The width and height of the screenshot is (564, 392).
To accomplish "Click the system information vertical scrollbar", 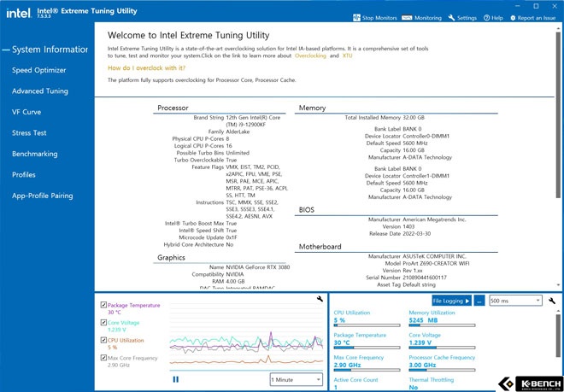I will click(558, 115).
